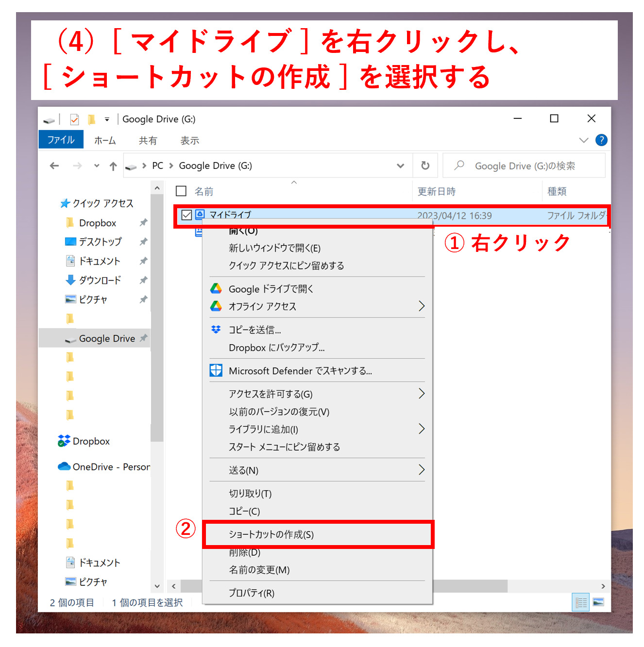Open アクセスを許可する(G) submenu
644x647 pixels.
[317, 394]
